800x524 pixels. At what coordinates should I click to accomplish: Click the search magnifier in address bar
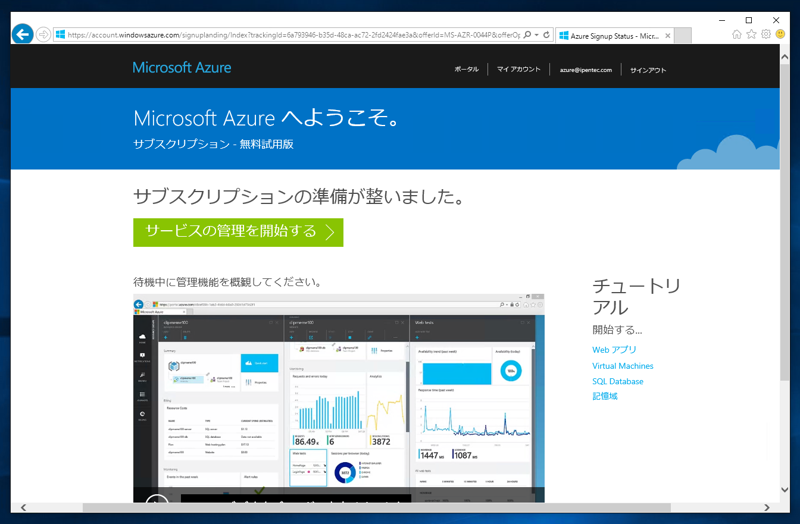point(527,35)
